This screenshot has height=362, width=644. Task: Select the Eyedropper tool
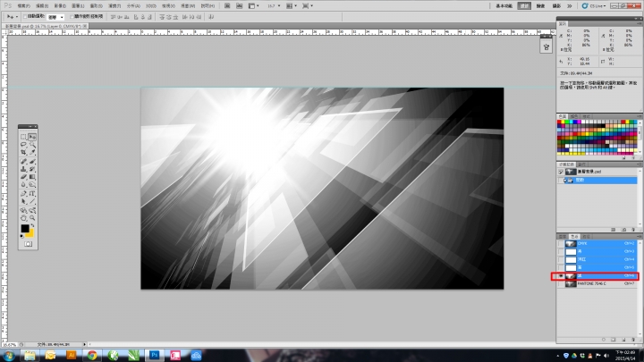point(32,153)
